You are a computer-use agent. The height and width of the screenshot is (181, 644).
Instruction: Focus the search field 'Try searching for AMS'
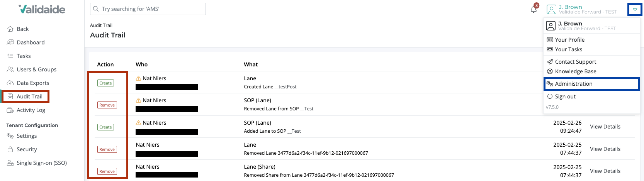click(148, 9)
